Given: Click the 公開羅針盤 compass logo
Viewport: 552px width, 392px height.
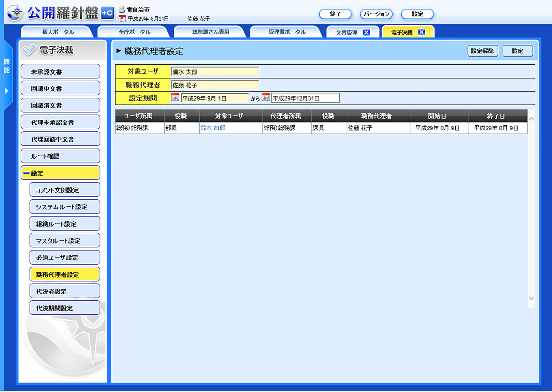Looking at the screenshot, I should (15, 13).
